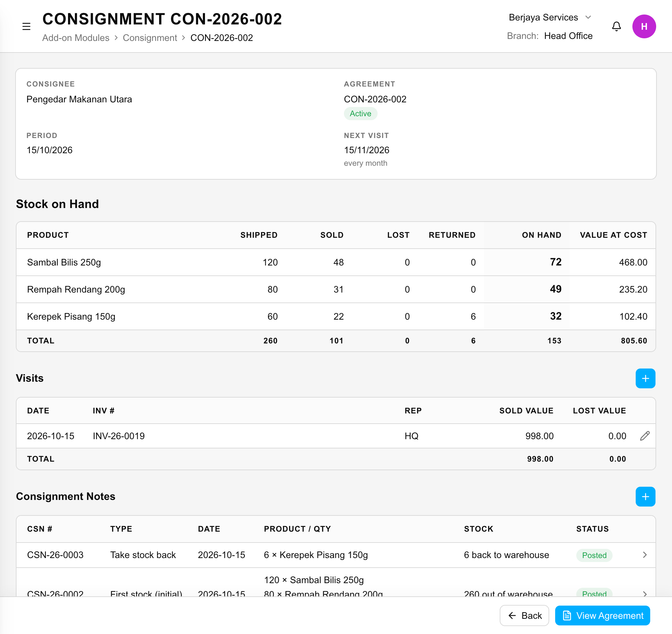Click View Agreement button

602,616
